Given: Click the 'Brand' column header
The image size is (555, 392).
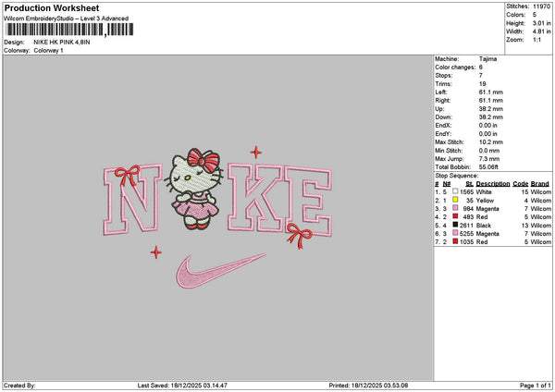Looking at the screenshot, I should tap(540, 184).
